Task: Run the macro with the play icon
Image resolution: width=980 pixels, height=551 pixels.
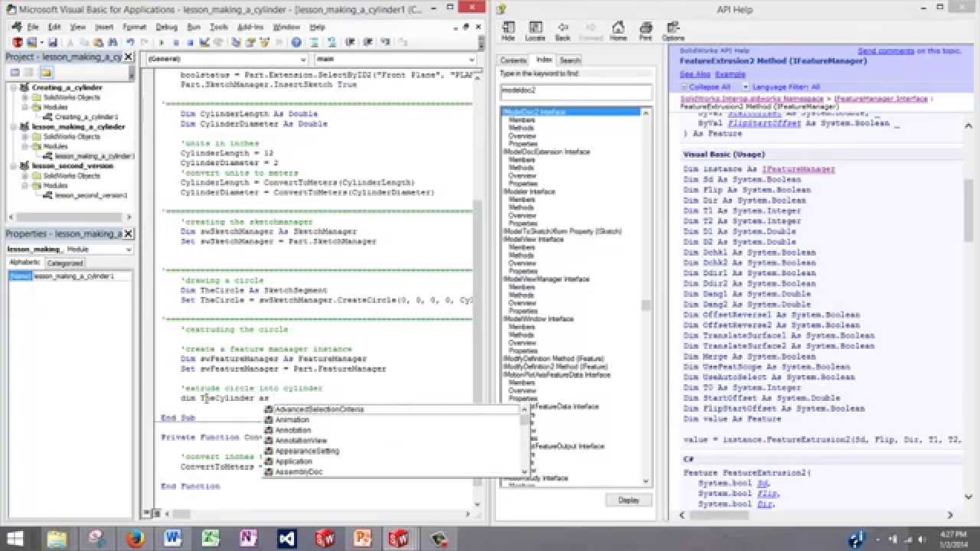Action: coord(162,42)
